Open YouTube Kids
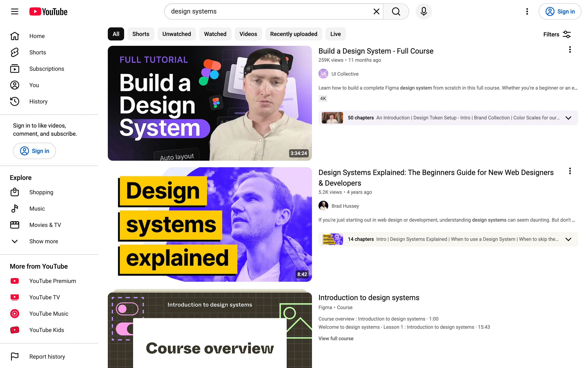The image size is (588, 368). [49, 330]
